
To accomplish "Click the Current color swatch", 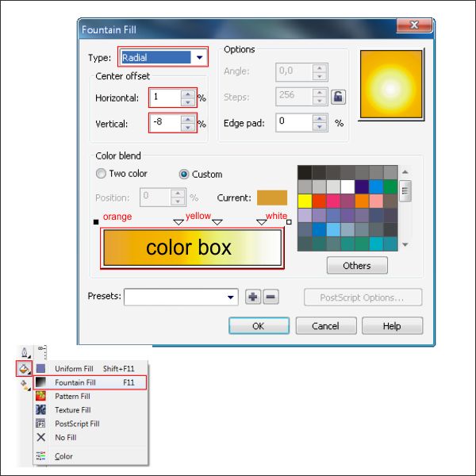I will (x=272, y=198).
